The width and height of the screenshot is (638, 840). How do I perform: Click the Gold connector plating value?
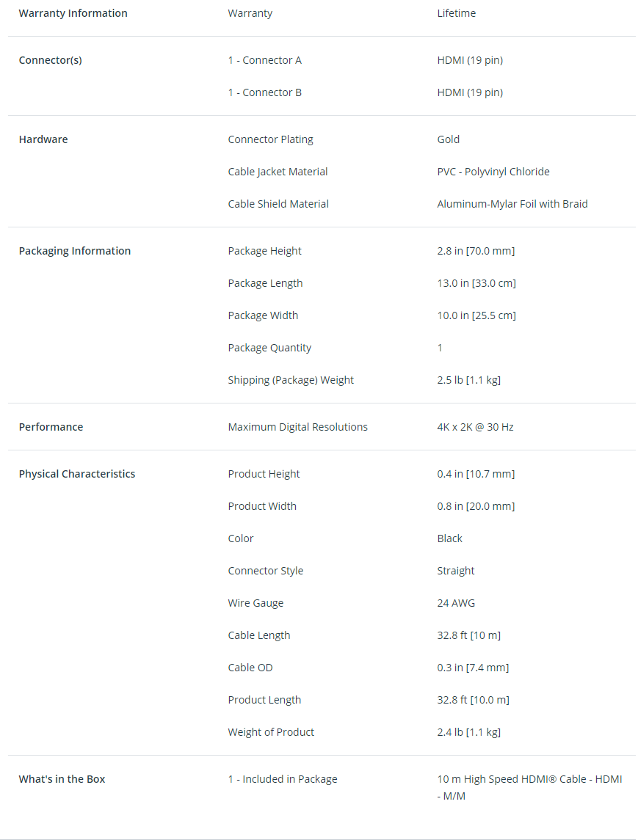pos(448,139)
